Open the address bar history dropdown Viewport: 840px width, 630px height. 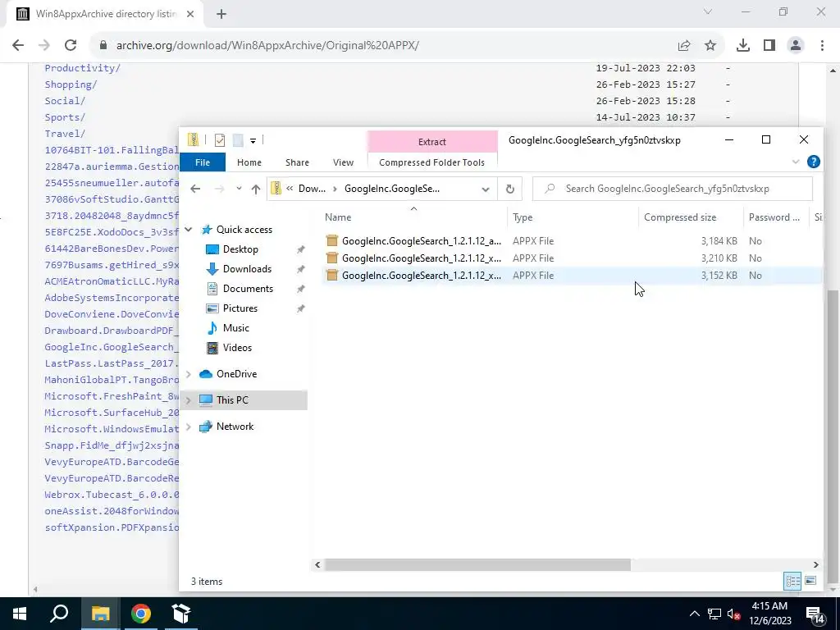486,189
